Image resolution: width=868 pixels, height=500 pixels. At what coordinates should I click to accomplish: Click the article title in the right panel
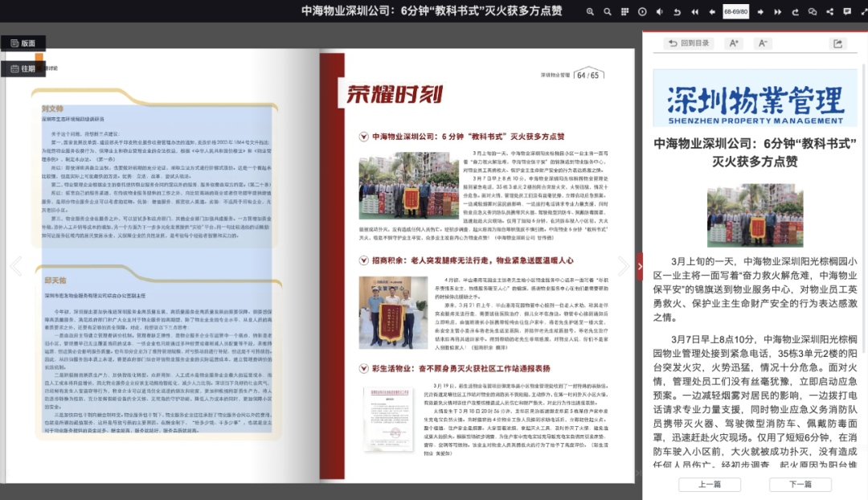click(755, 152)
